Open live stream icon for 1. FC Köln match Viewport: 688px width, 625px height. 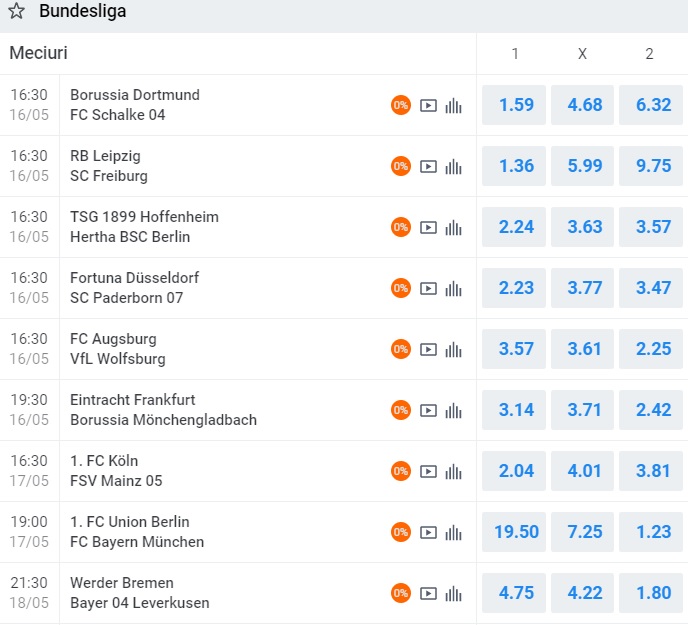[x=428, y=471]
